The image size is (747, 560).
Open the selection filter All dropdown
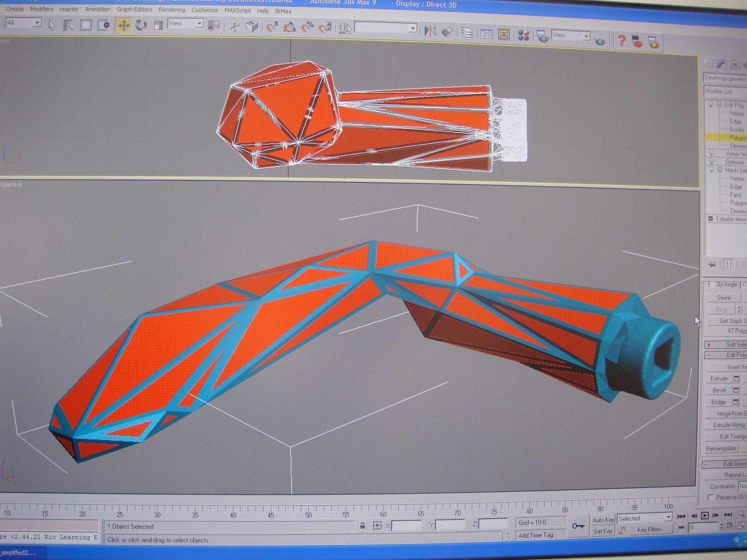point(24,23)
